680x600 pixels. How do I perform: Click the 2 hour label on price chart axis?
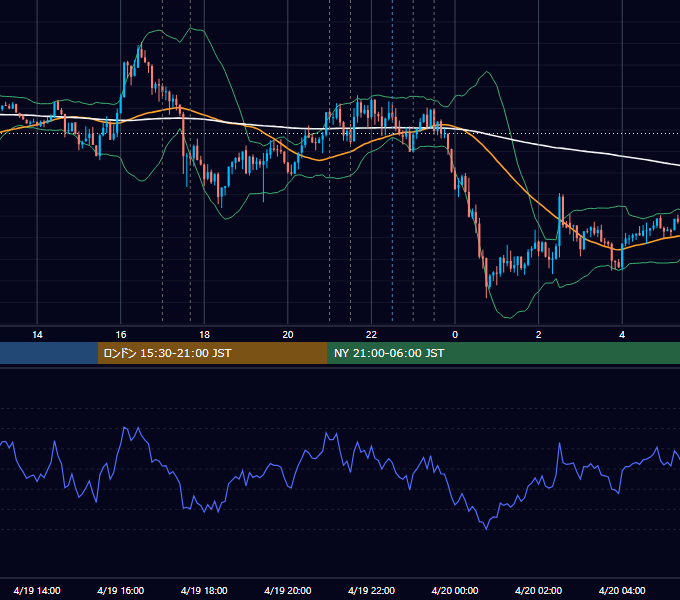(x=539, y=335)
